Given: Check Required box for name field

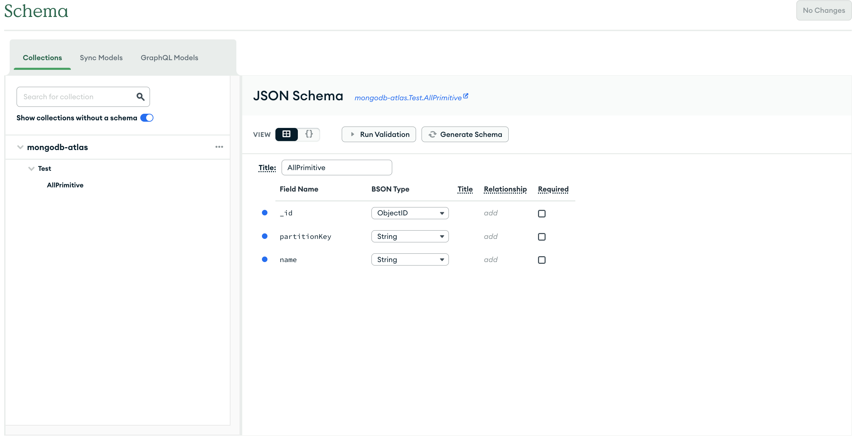Looking at the screenshot, I should [541, 260].
